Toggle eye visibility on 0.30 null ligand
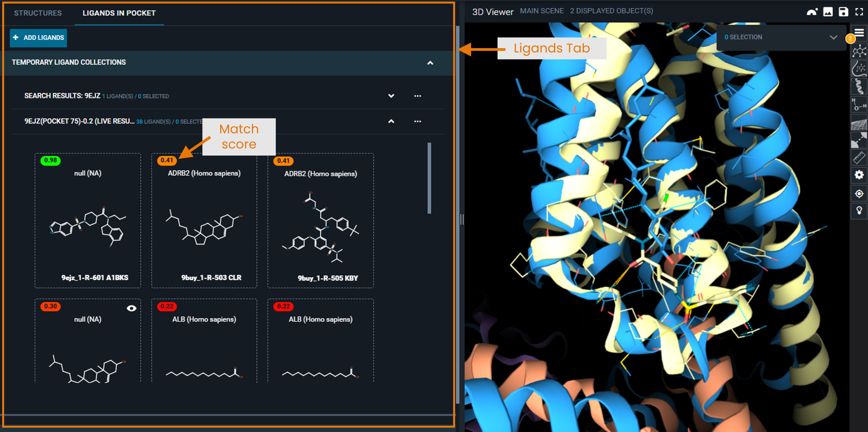 [x=131, y=308]
